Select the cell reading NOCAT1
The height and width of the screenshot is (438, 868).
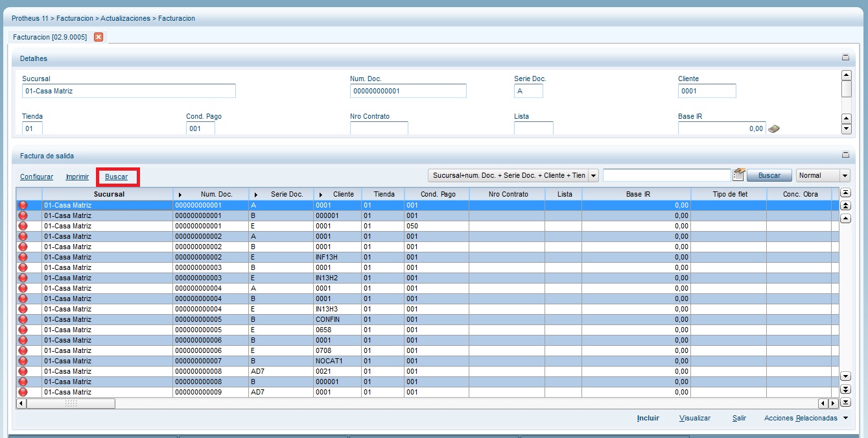click(337, 361)
